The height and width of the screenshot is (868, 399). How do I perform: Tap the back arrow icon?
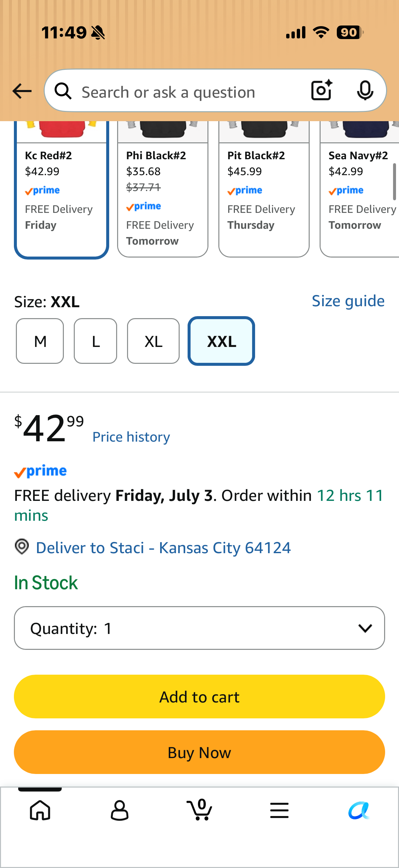coord(22,91)
